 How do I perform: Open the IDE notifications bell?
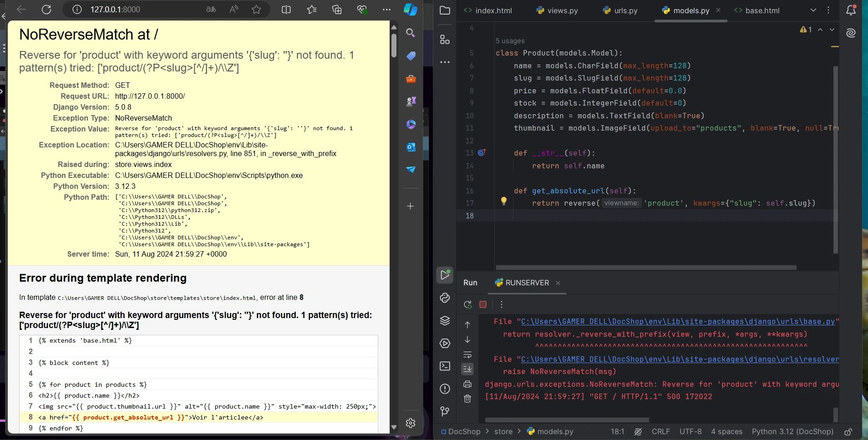851,10
